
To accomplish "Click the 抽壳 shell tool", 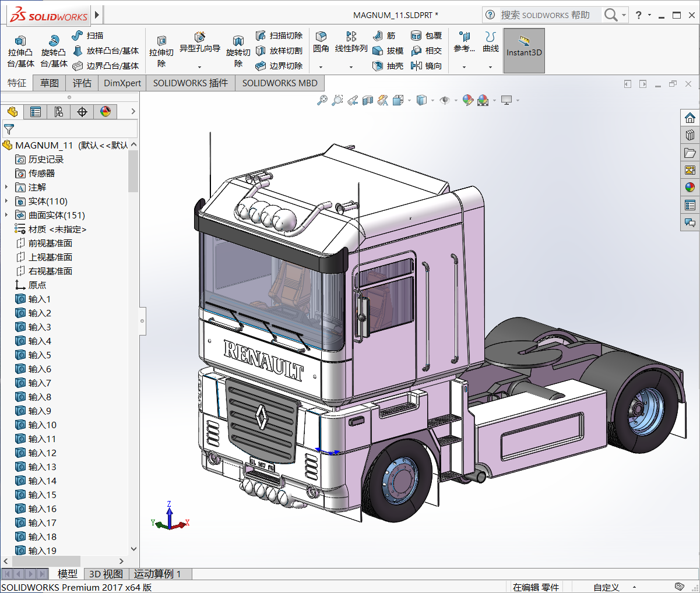I will pyautogui.click(x=388, y=66).
